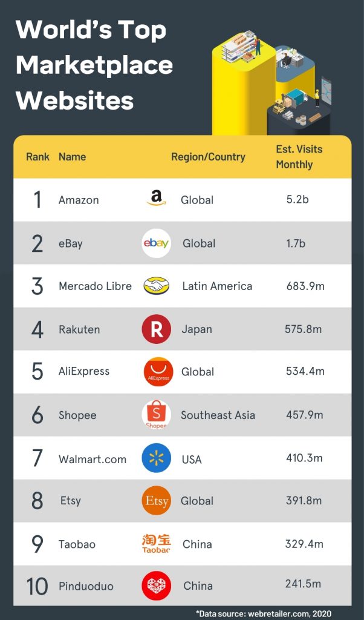Click the Region/Country column header
364x620 pixels.
tap(208, 157)
